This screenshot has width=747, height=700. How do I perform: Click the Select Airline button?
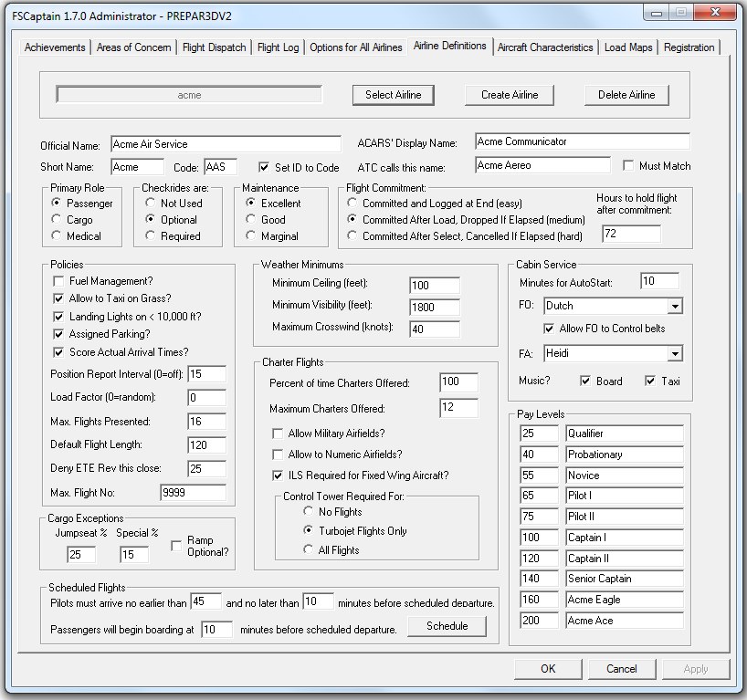click(x=394, y=95)
